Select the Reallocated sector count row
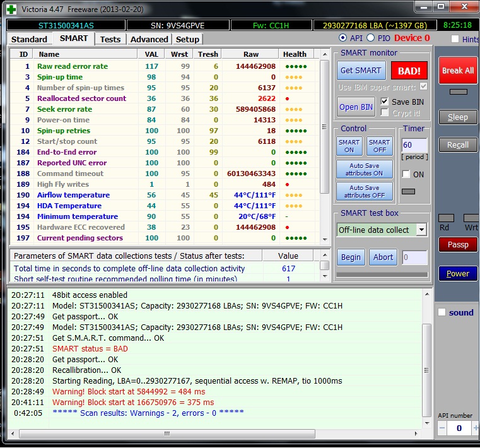Screen dimensions: 480x448 point(81,98)
